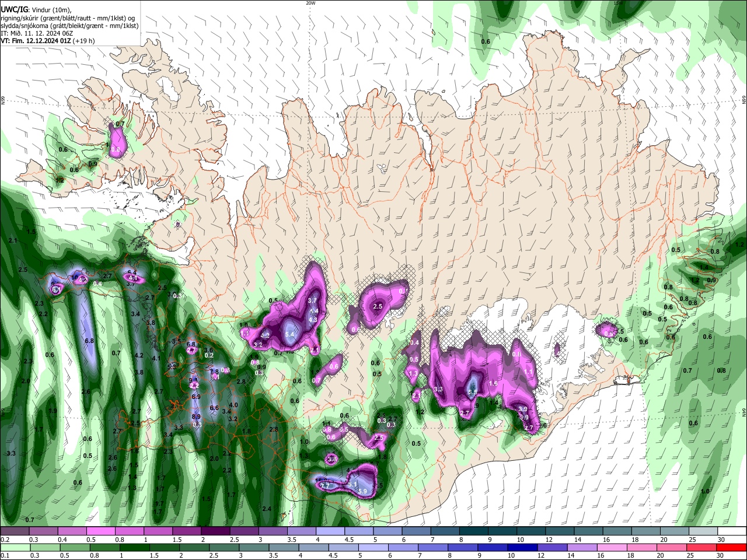Viewport: 747px width, 560px height.
Task: Click the bright pink 0.5 swatch in upper legend row
Action: point(100,531)
